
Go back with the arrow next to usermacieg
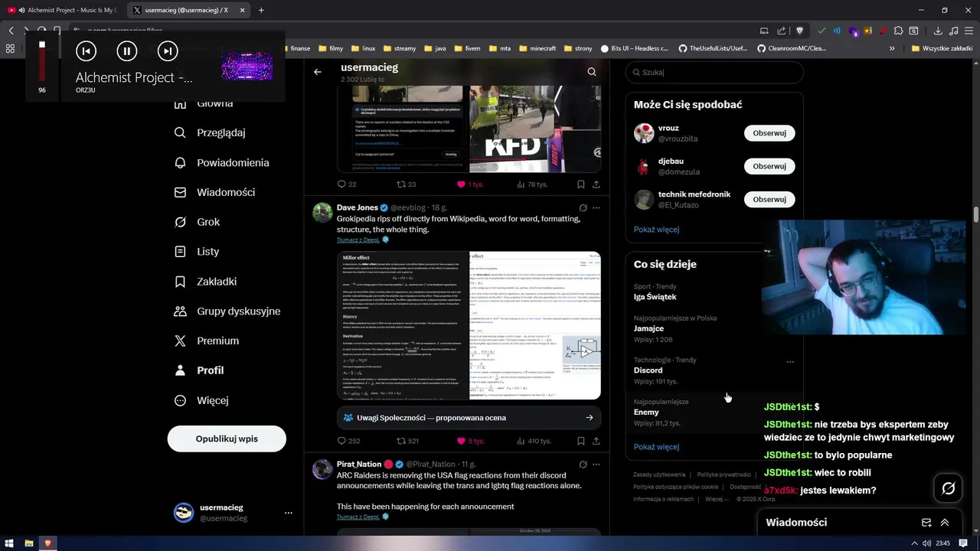point(318,72)
